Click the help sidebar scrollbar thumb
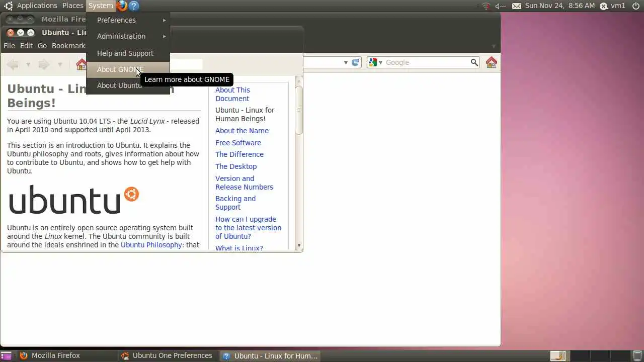644x362 pixels. [x=299, y=111]
